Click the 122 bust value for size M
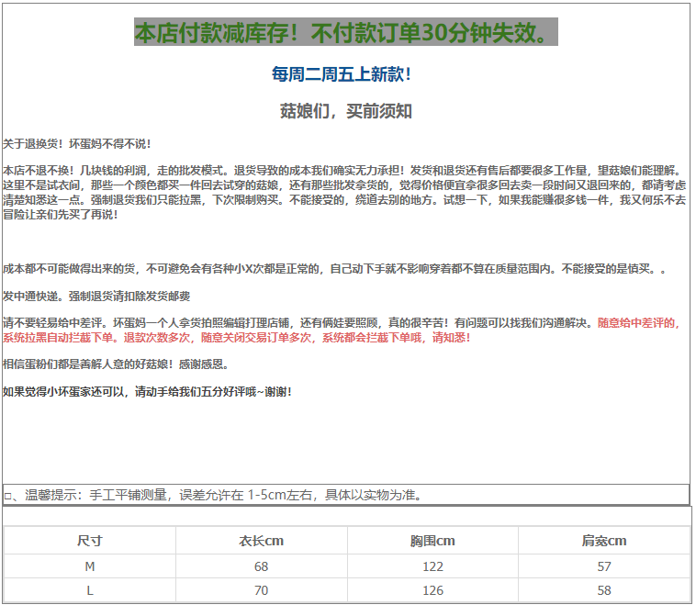 (432, 566)
